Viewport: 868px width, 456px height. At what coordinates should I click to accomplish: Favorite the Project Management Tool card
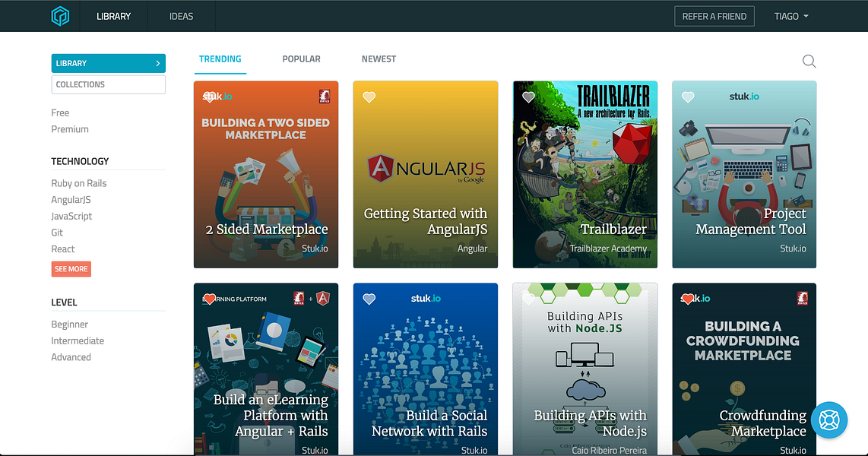688,97
